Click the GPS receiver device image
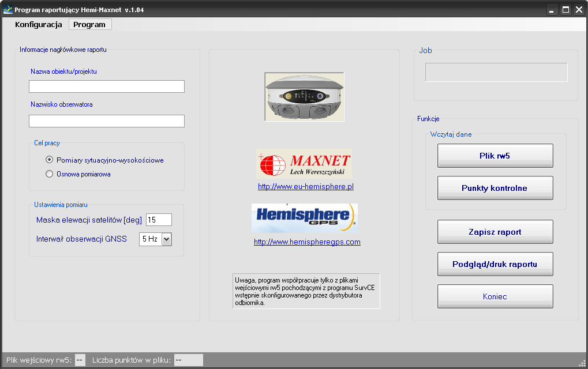 [304, 97]
